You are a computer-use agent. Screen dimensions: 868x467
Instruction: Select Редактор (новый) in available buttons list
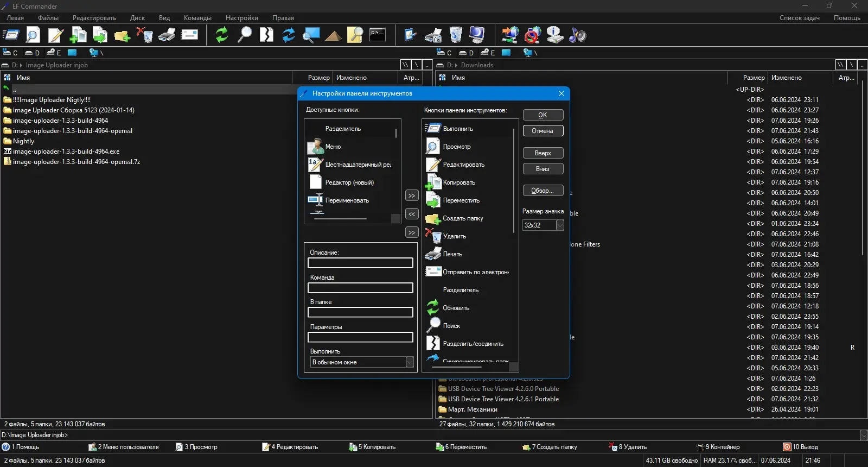coord(349,182)
